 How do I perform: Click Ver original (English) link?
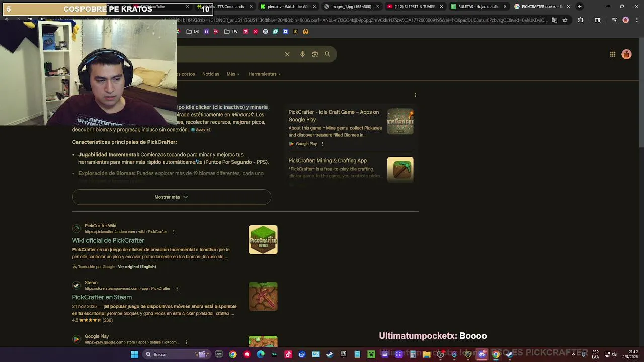[137, 267]
